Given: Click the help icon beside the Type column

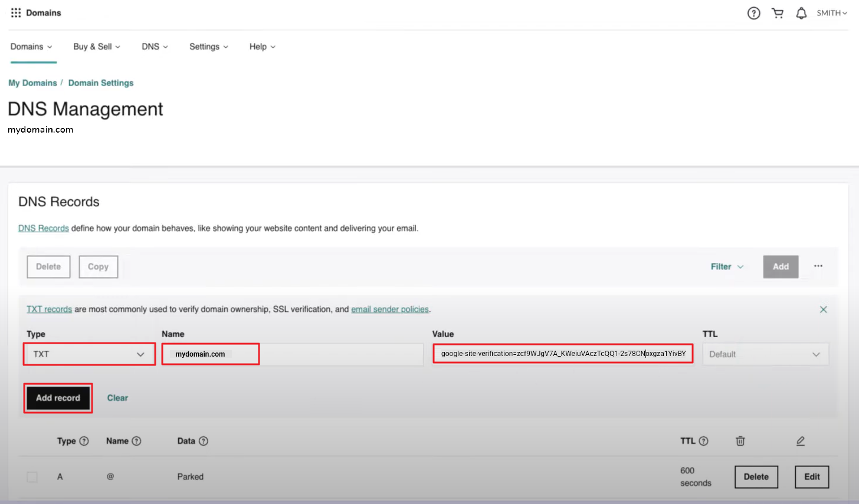Looking at the screenshot, I should tap(84, 440).
